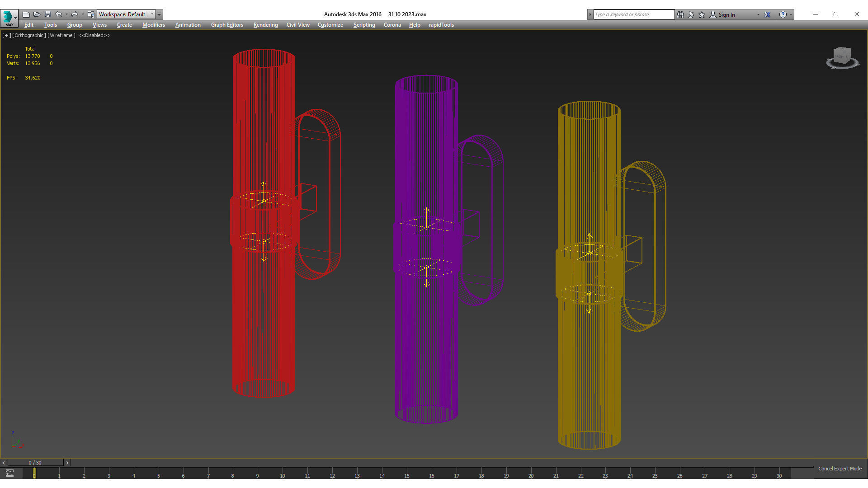Open the 3ds Max application menu button

click(x=9, y=18)
